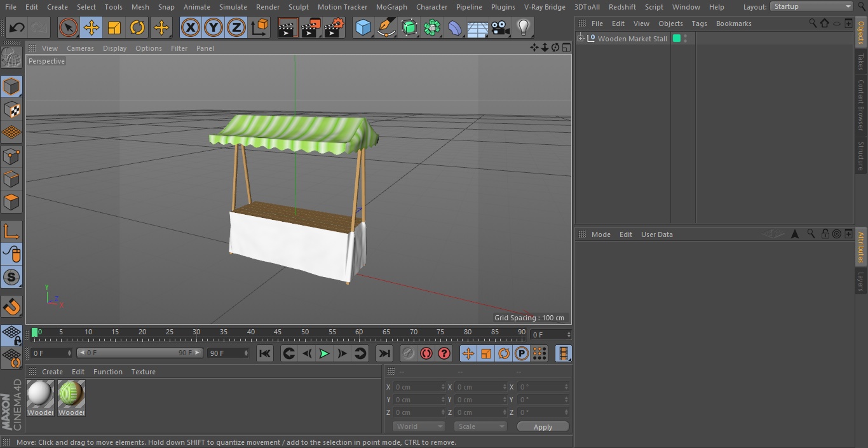This screenshot has width=868, height=448.
Task: Enable Texture mode checkerboard icon
Action: 11,110
